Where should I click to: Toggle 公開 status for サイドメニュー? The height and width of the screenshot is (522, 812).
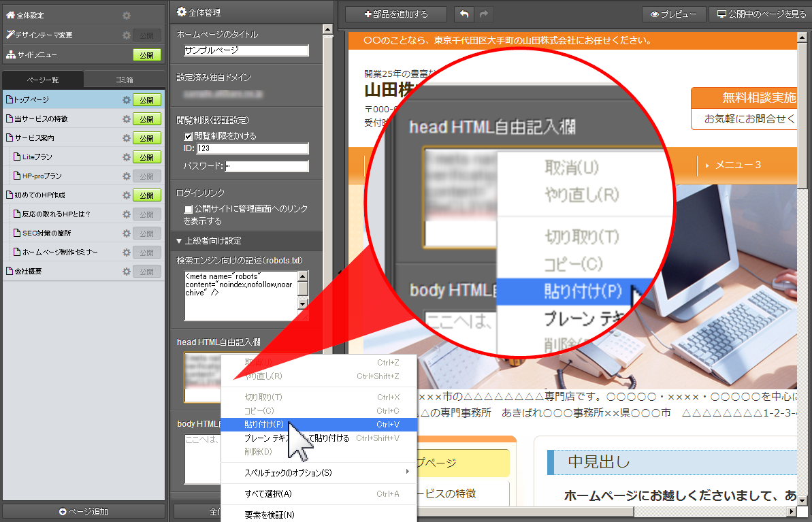(147, 55)
